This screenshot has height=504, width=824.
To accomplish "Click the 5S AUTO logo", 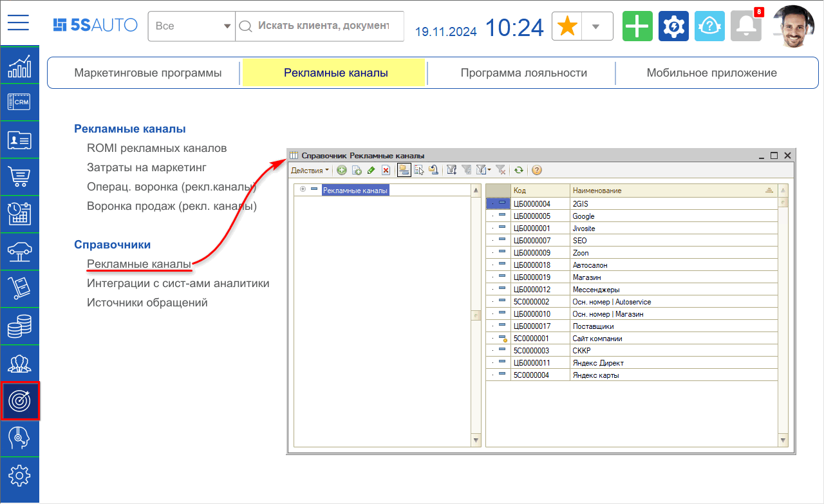I will click(x=95, y=25).
